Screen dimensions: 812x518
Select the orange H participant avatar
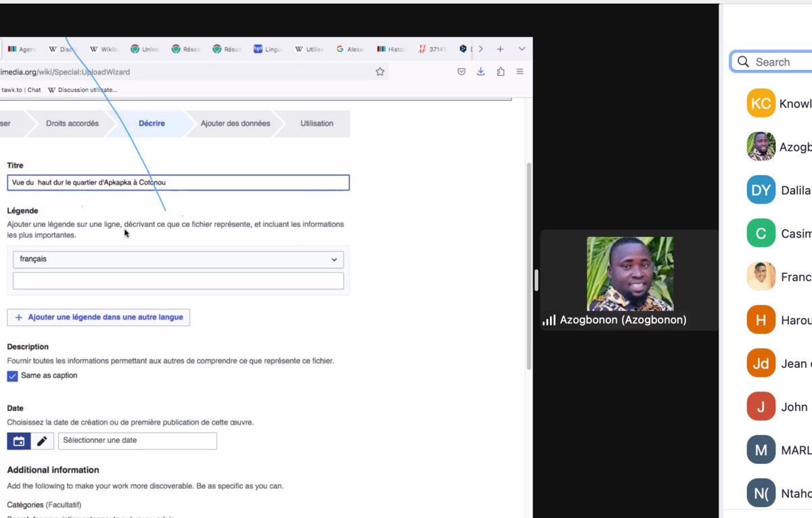[x=761, y=320]
